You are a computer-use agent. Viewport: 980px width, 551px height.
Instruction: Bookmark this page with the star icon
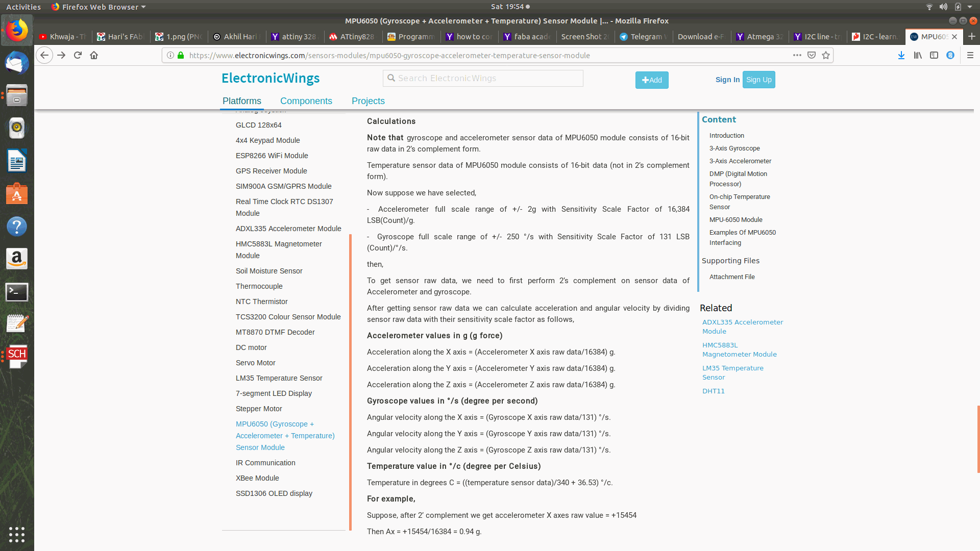[x=826, y=55]
